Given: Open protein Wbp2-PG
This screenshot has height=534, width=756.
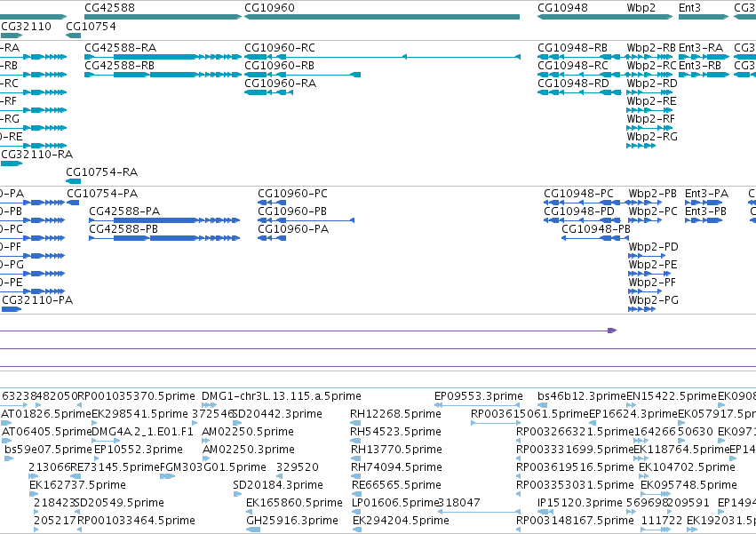Looking at the screenshot, I should click(654, 301).
